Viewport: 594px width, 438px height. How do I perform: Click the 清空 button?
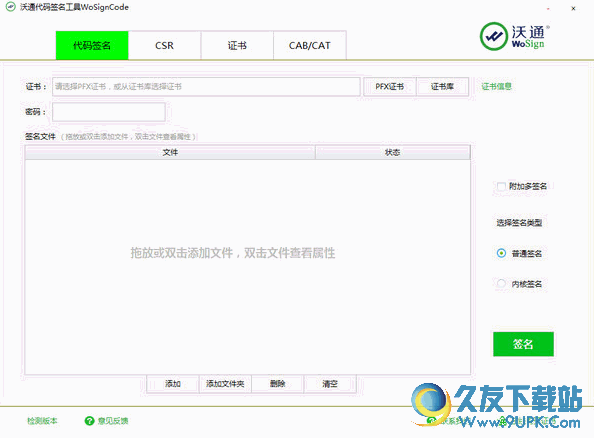point(330,384)
